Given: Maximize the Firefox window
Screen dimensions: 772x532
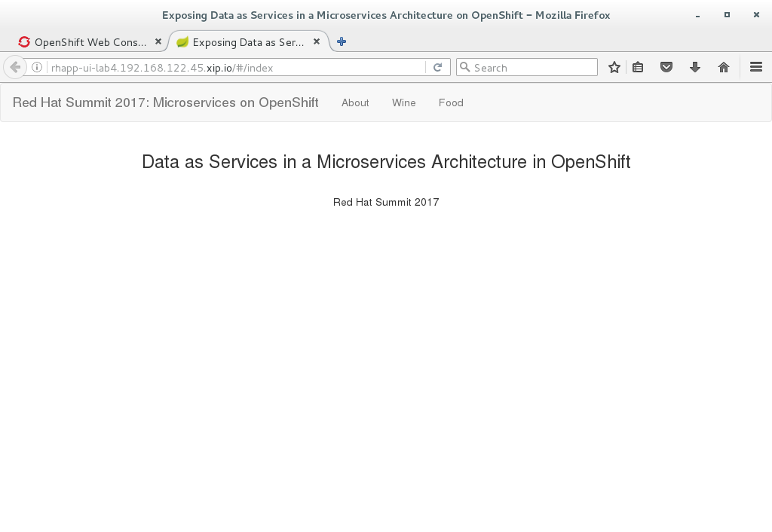Looking at the screenshot, I should [727, 15].
